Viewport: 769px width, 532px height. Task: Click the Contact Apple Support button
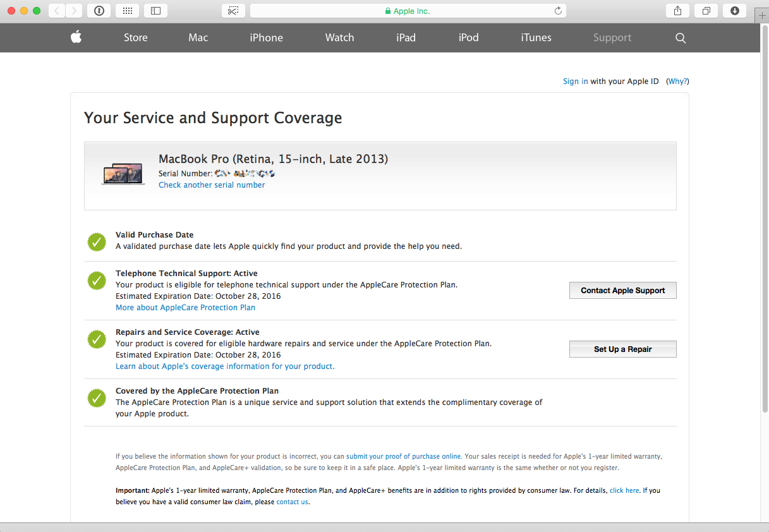623,291
